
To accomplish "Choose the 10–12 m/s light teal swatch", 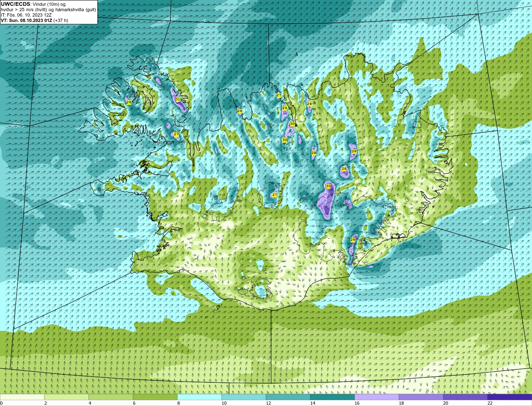I will 244,397.
